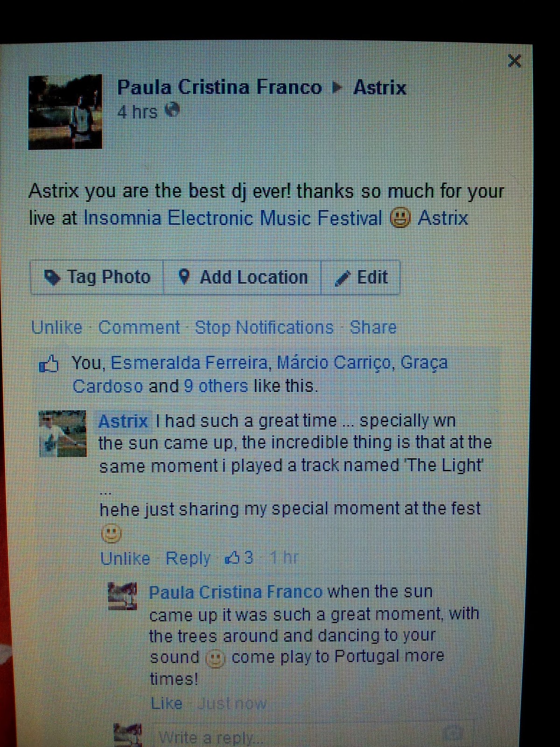Image resolution: width=560 pixels, height=747 pixels.
Task: Unlike Astrix's comment
Action: pos(125,558)
